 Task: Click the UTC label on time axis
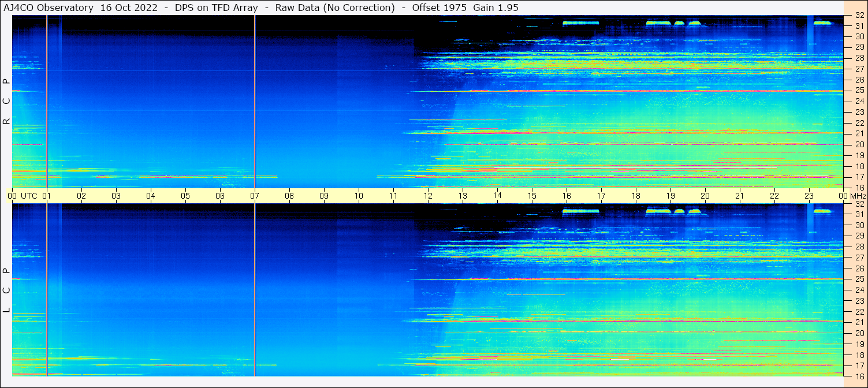coord(29,196)
